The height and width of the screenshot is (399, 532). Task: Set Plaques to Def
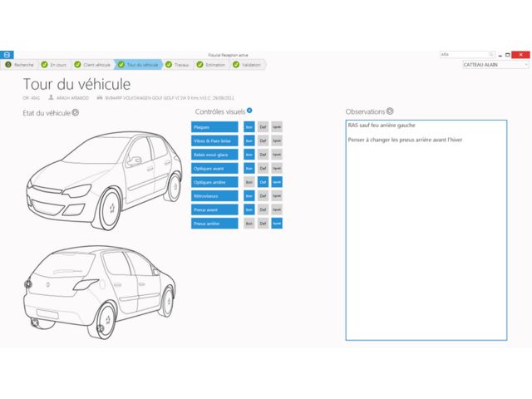tap(263, 127)
